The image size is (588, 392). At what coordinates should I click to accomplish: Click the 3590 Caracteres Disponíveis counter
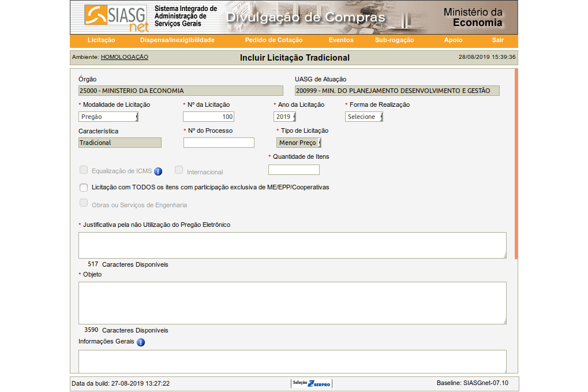(126, 330)
